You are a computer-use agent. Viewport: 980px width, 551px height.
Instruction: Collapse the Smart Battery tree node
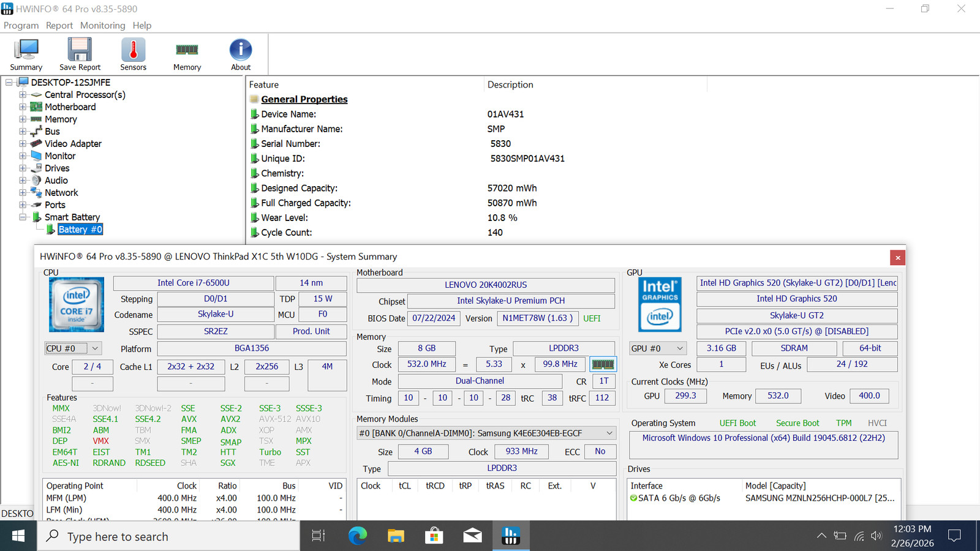23,217
